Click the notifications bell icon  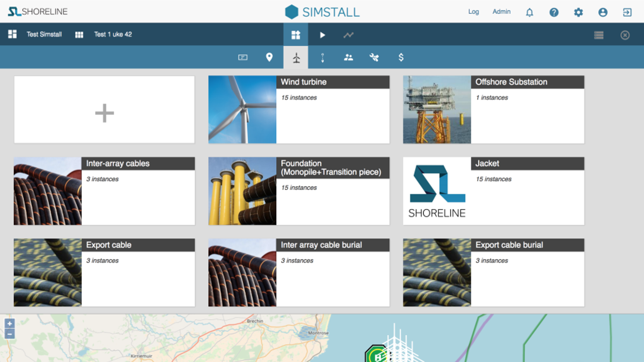click(529, 12)
